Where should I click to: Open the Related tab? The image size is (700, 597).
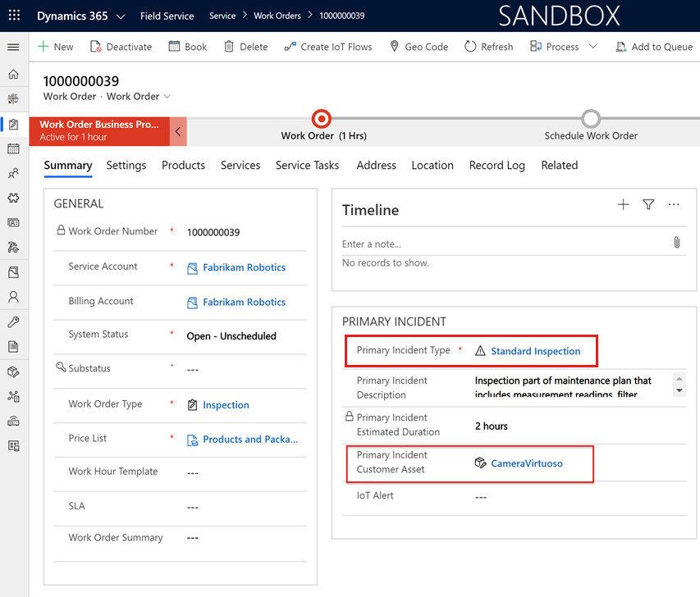[560, 166]
